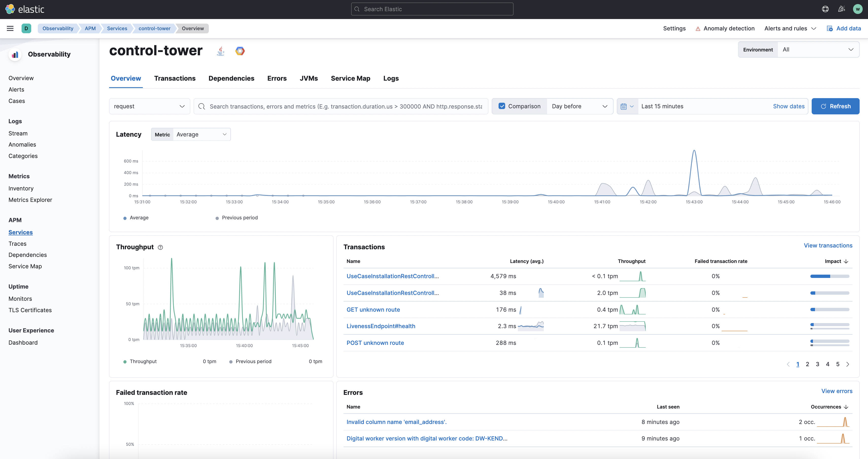Click the Observability bar chart icon

(15, 55)
